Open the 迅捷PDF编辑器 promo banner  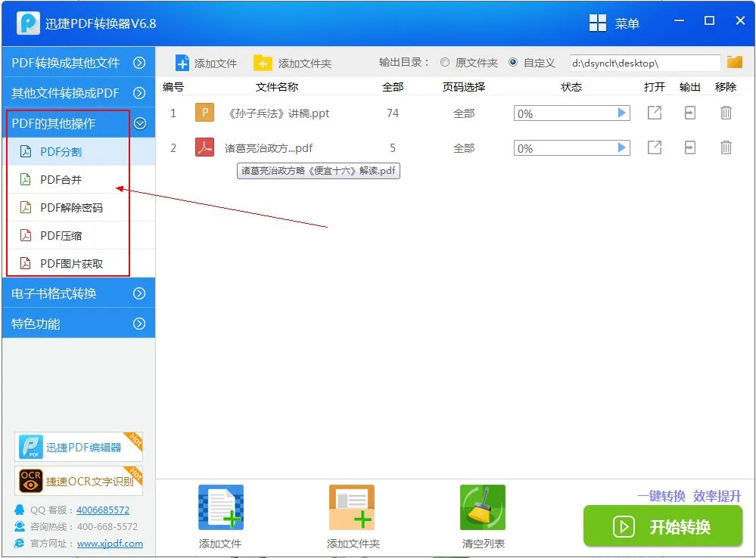click(x=79, y=447)
